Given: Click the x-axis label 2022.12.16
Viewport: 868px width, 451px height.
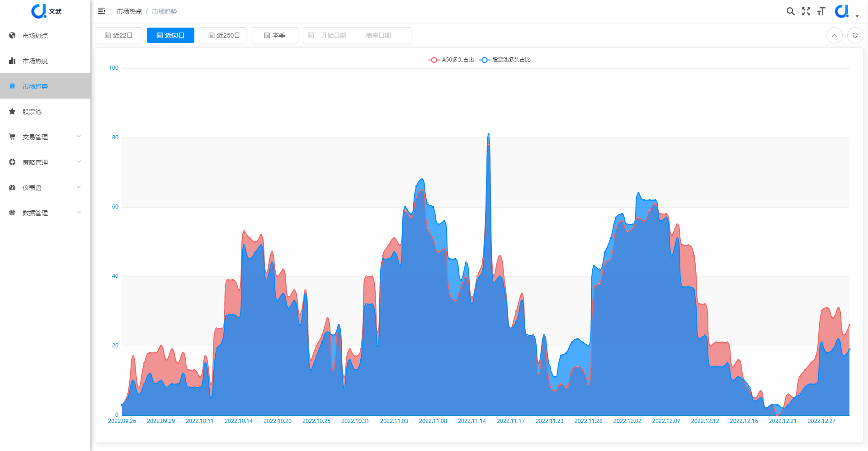Looking at the screenshot, I should click(744, 421).
